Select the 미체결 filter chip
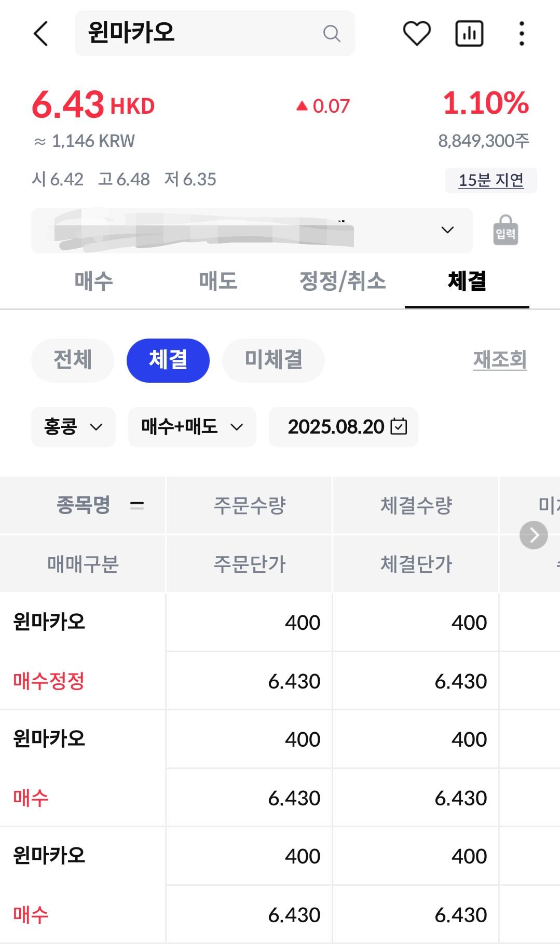 (273, 360)
